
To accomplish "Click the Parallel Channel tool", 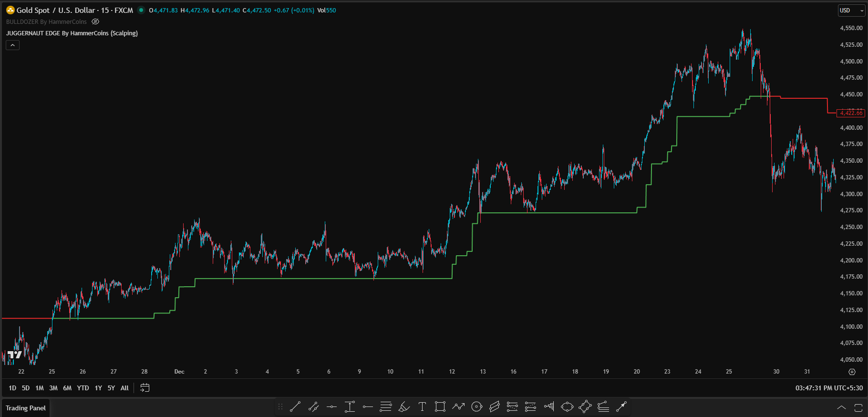I will 495,407.
